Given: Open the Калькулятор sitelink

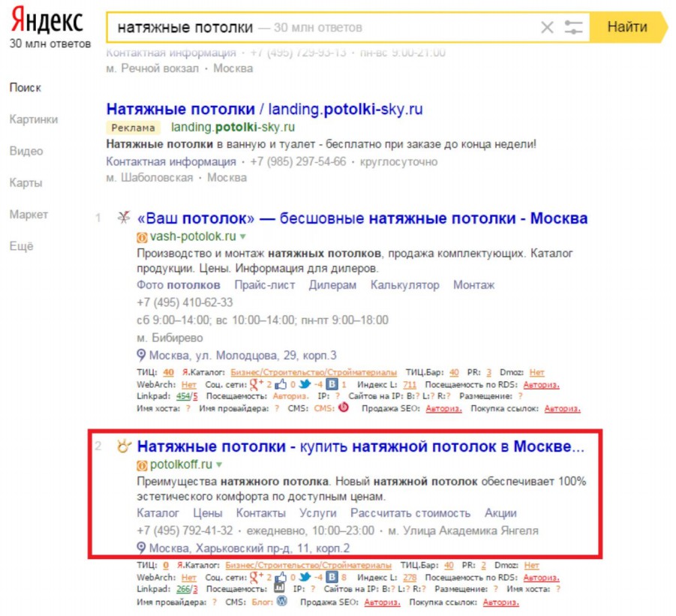Looking at the screenshot, I should (x=405, y=285).
